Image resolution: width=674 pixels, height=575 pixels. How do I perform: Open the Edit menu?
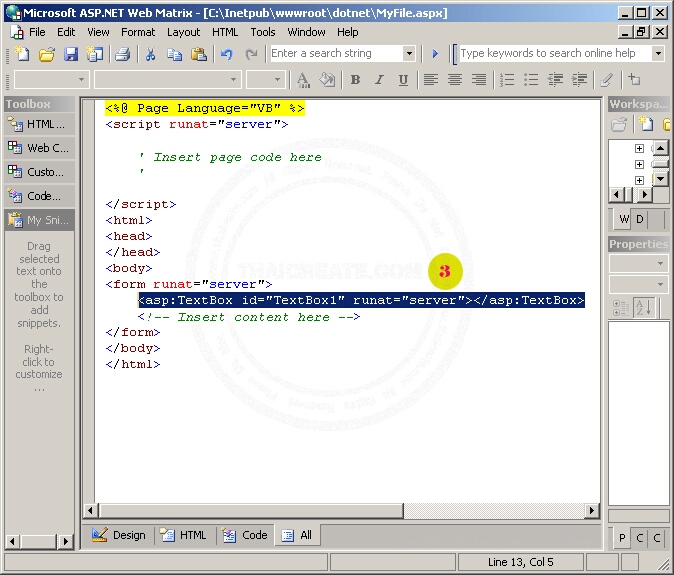click(66, 32)
